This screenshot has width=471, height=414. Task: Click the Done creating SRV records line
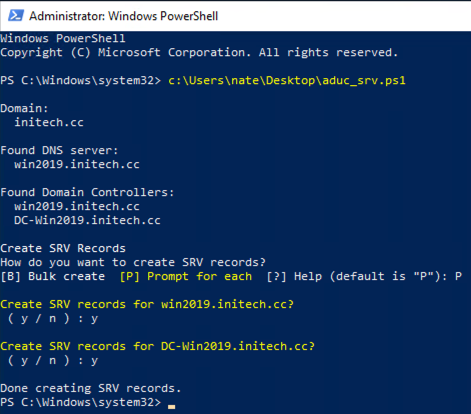91,388
